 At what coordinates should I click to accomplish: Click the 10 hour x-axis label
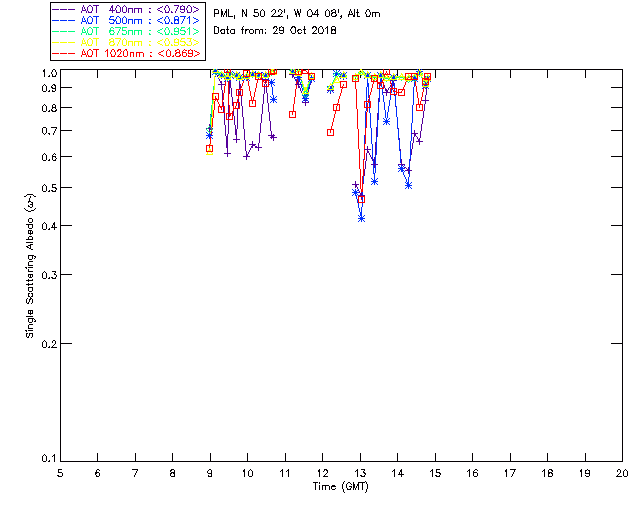247,473
